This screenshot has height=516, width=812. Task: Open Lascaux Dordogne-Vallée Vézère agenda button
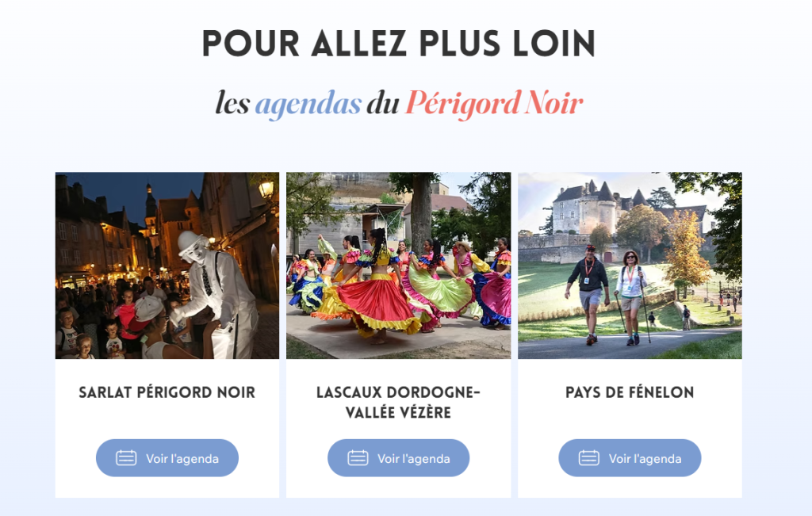coord(398,458)
